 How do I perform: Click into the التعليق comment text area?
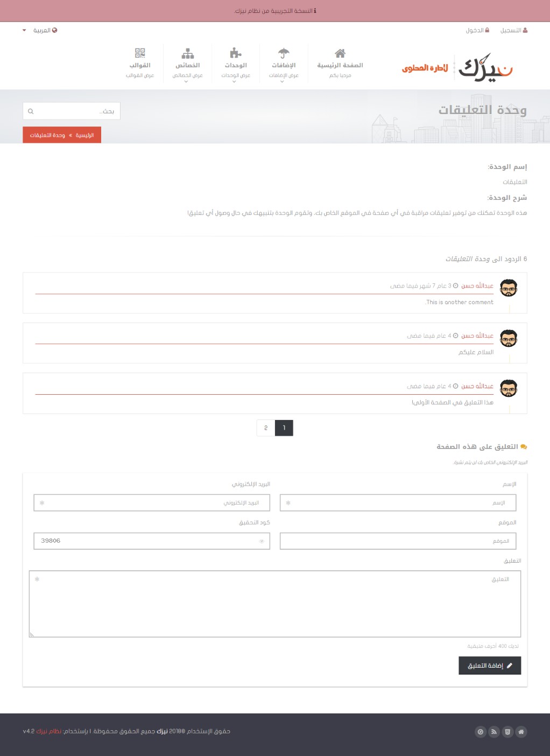(x=274, y=604)
